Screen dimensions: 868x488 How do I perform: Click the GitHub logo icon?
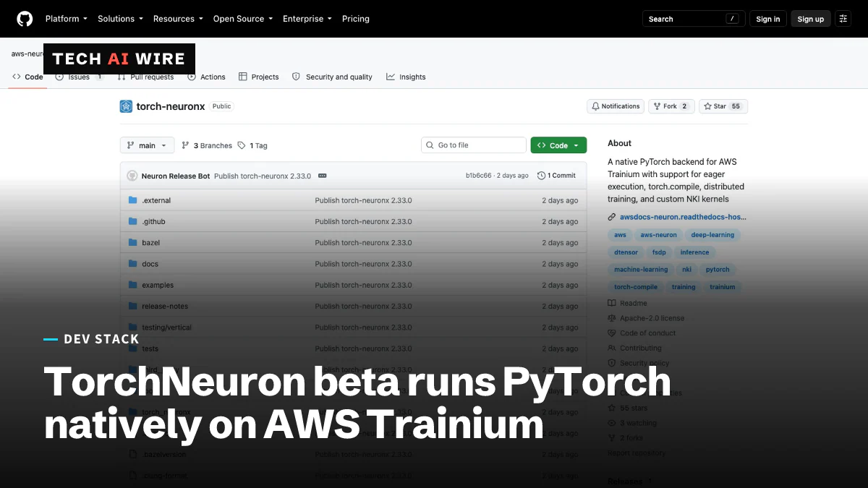(25, 19)
